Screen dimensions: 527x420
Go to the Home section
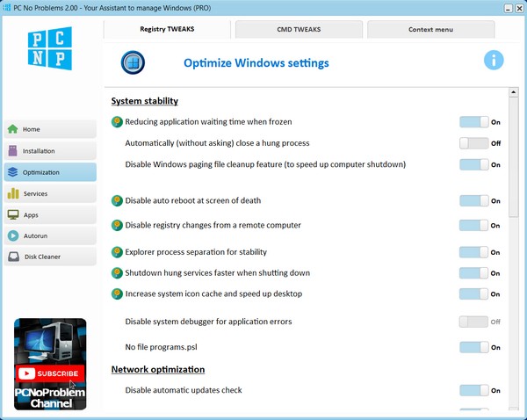point(50,129)
